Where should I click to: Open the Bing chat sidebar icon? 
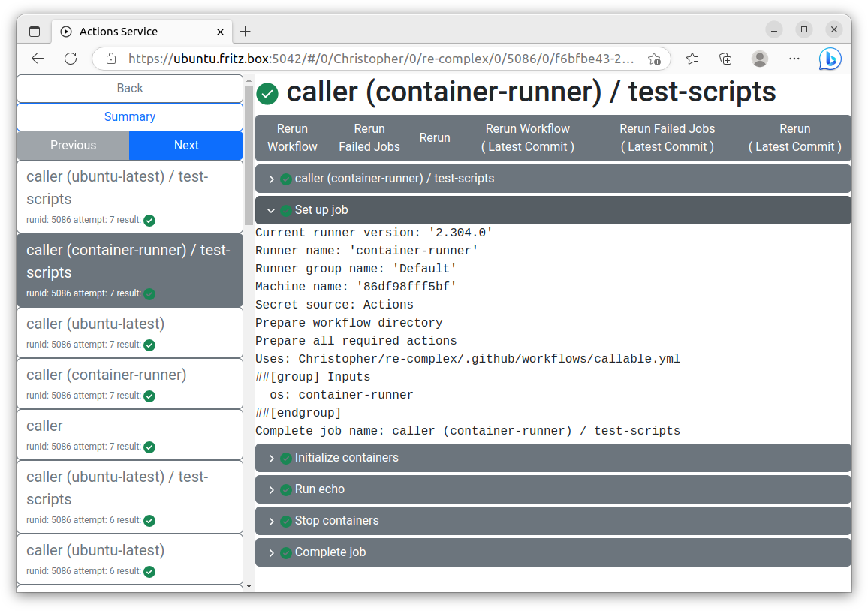(830, 59)
